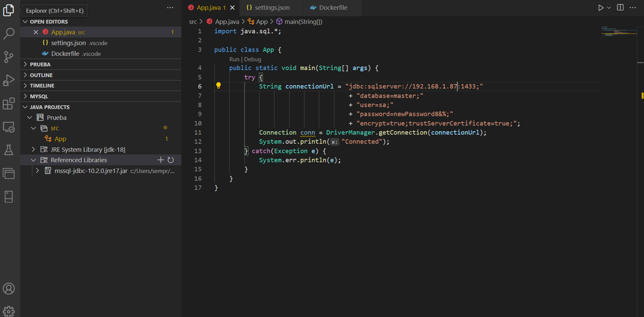Expand the PRUEBA folder section

pos(100,64)
